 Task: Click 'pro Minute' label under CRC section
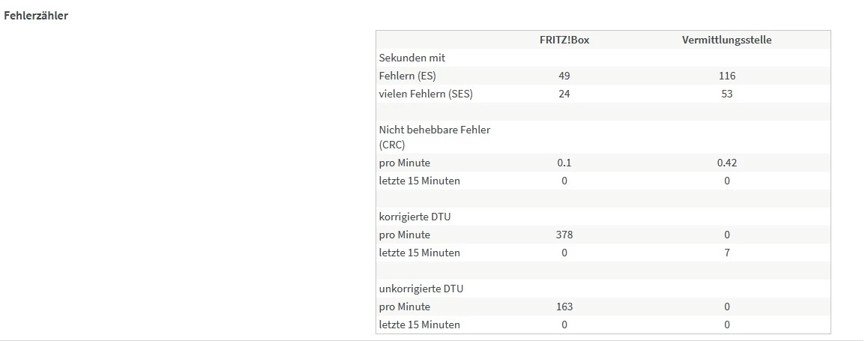pyautogui.click(x=405, y=163)
